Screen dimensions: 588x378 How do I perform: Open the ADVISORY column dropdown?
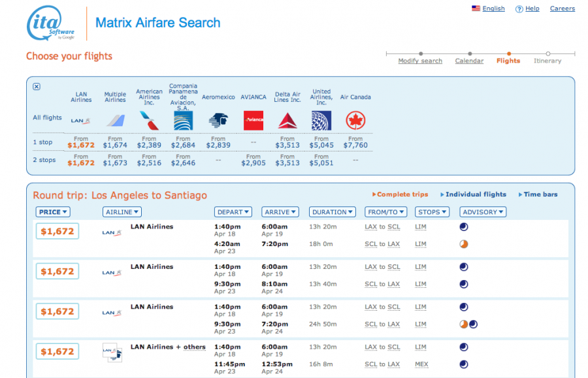(482, 212)
